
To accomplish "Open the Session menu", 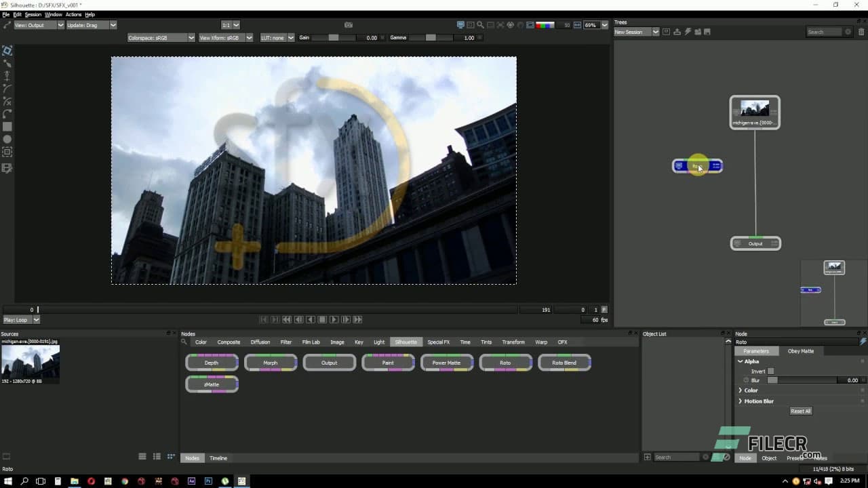I will [x=33, y=14].
